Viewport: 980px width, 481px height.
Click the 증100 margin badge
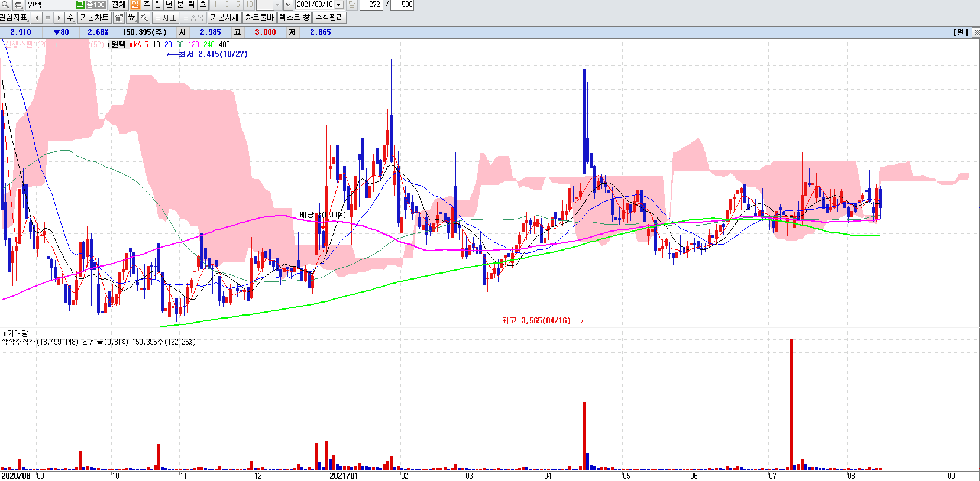pos(96,5)
